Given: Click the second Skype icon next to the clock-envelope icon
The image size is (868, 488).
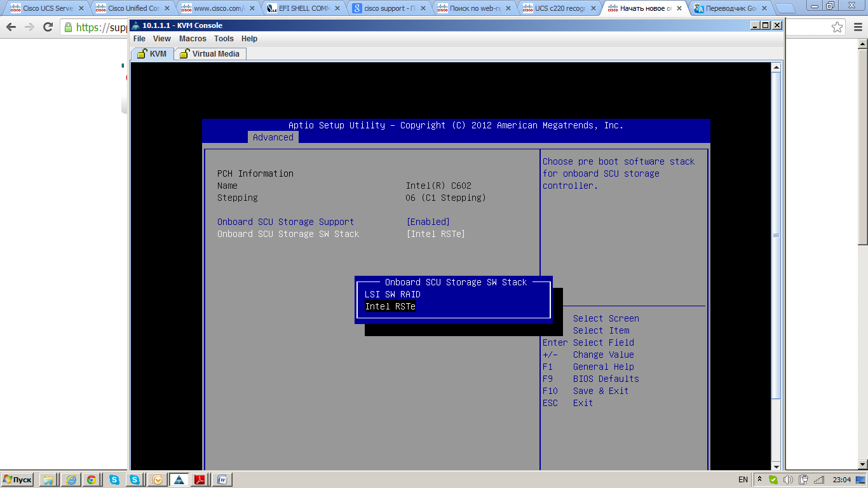Looking at the screenshot, I should coord(135,480).
